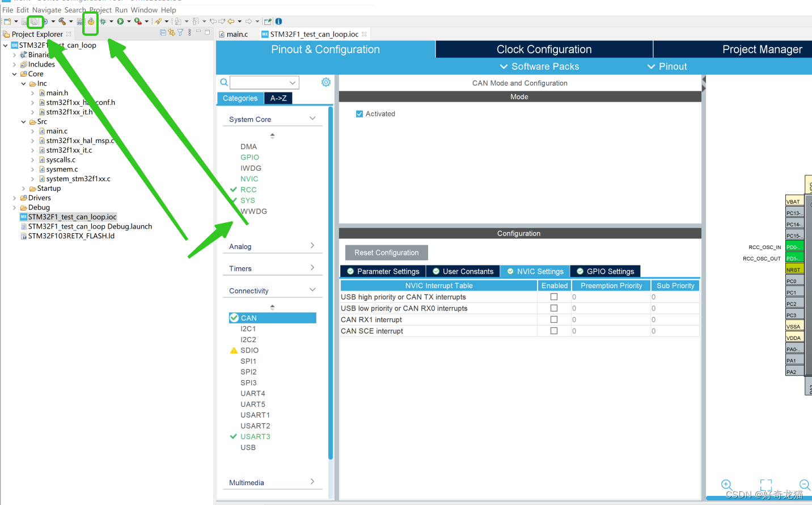Screen dimensions: 812x505
Task: Click main.c in the Src folder
Action: 57,131
